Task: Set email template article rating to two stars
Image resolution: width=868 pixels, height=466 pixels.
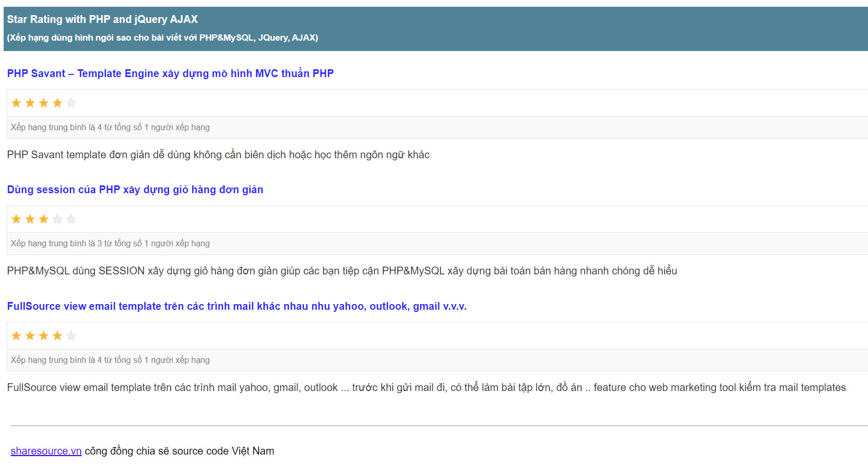Action: point(30,336)
